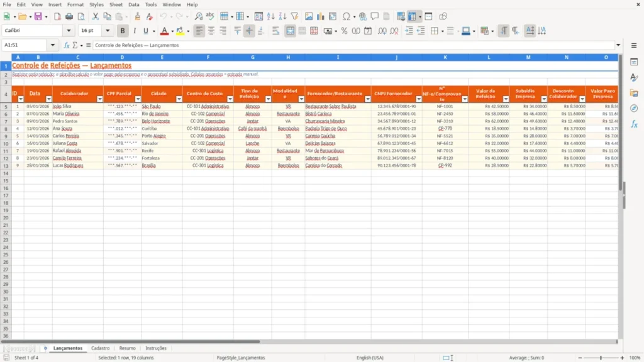Apply yellow background color swatch
This screenshot has height=362, width=644.
pyautogui.click(x=180, y=31)
